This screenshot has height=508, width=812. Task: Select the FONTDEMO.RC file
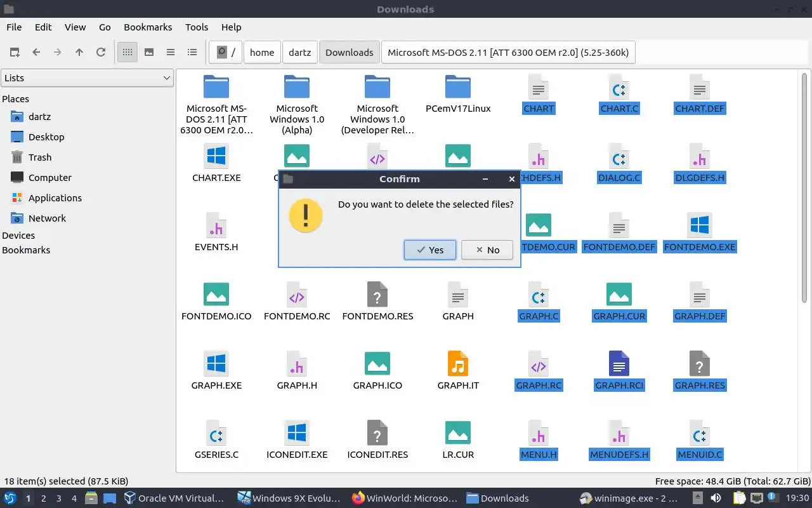297,302
